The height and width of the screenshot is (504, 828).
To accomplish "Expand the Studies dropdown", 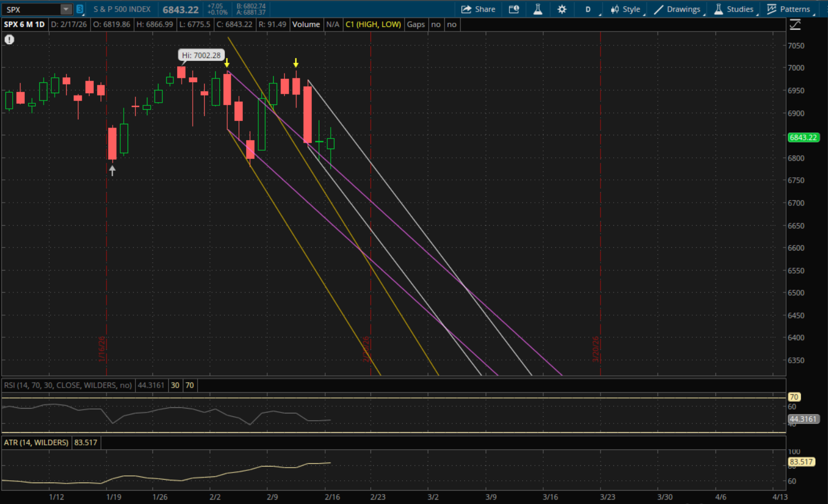I will pyautogui.click(x=734, y=9).
